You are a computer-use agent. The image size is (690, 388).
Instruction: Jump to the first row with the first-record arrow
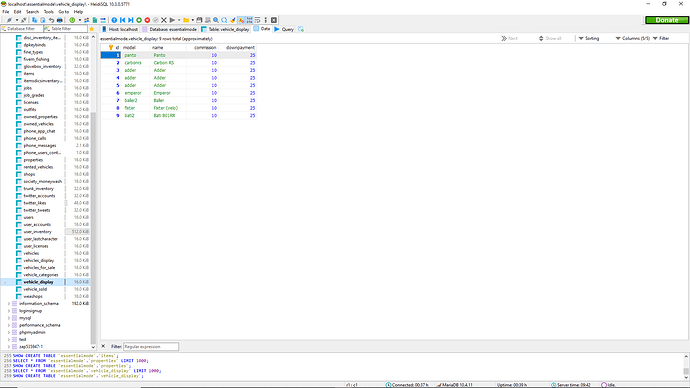pos(122,20)
